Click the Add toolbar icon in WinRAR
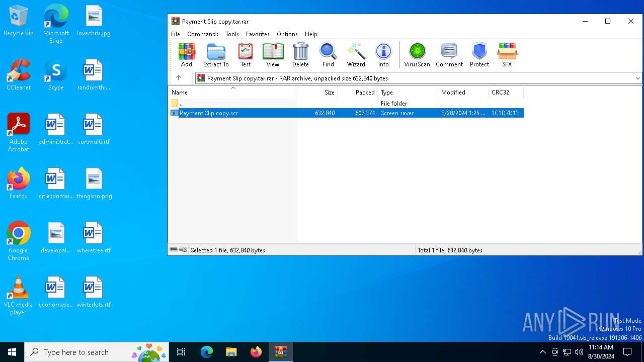The width and height of the screenshot is (644, 362). pyautogui.click(x=187, y=55)
